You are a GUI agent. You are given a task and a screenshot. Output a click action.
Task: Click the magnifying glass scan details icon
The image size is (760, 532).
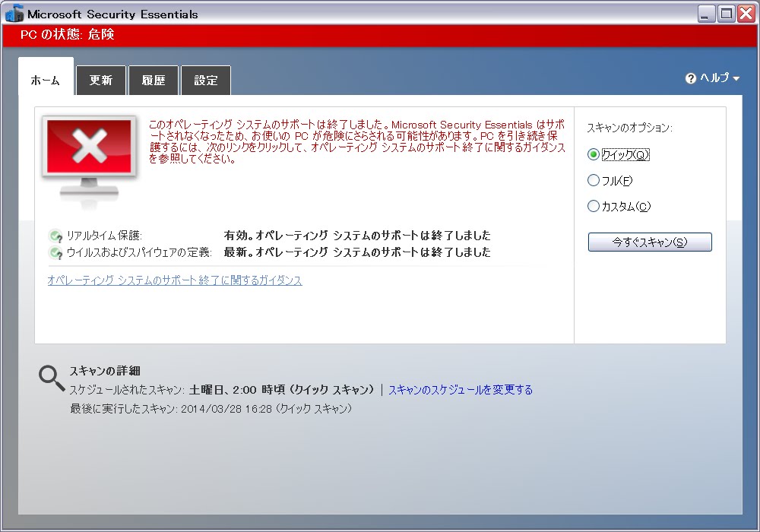click(52, 378)
